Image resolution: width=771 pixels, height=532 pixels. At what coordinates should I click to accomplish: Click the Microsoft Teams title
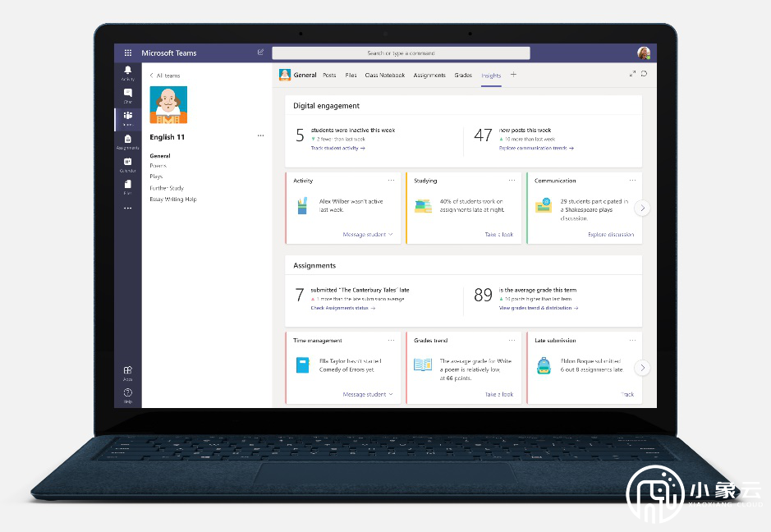pyautogui.click(x=168, y=53)
